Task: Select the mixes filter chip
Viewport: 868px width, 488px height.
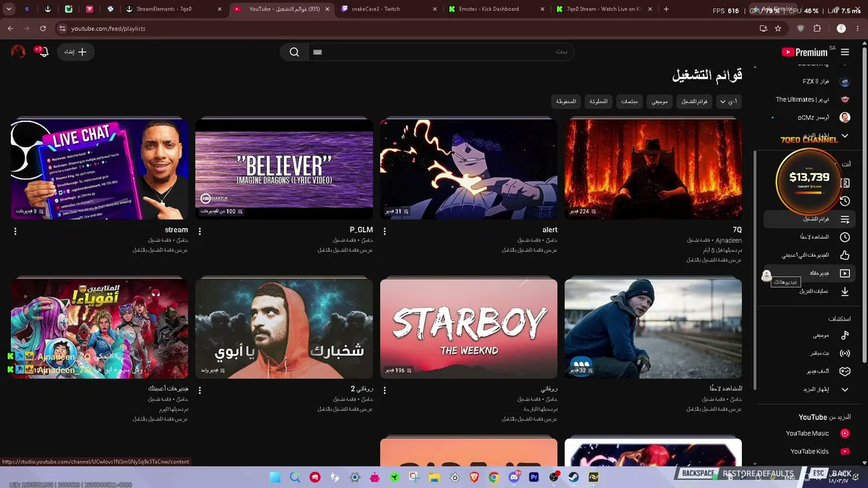Action: tap(629, 102)
